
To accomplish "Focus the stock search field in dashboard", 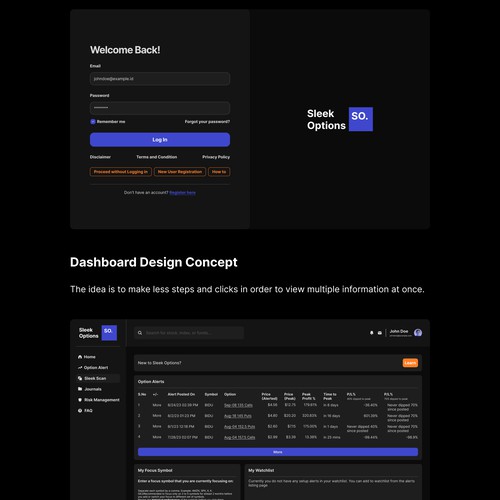I will [189, 333].
